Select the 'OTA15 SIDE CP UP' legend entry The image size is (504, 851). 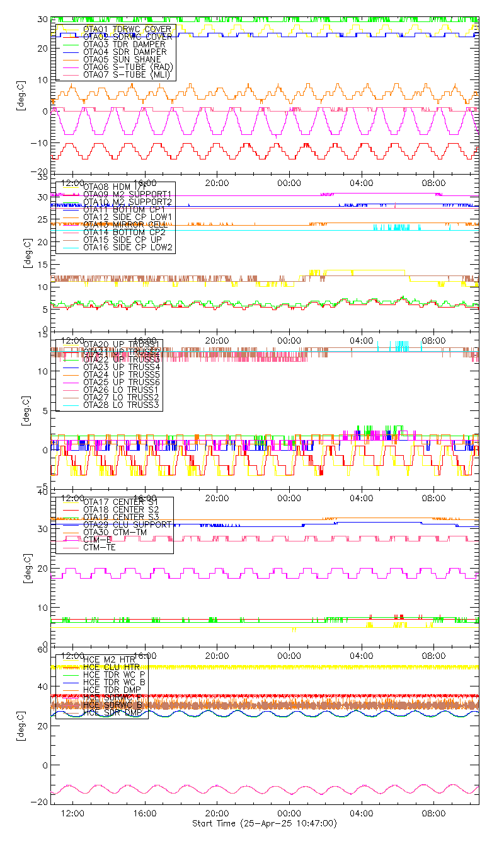(122, 240)
